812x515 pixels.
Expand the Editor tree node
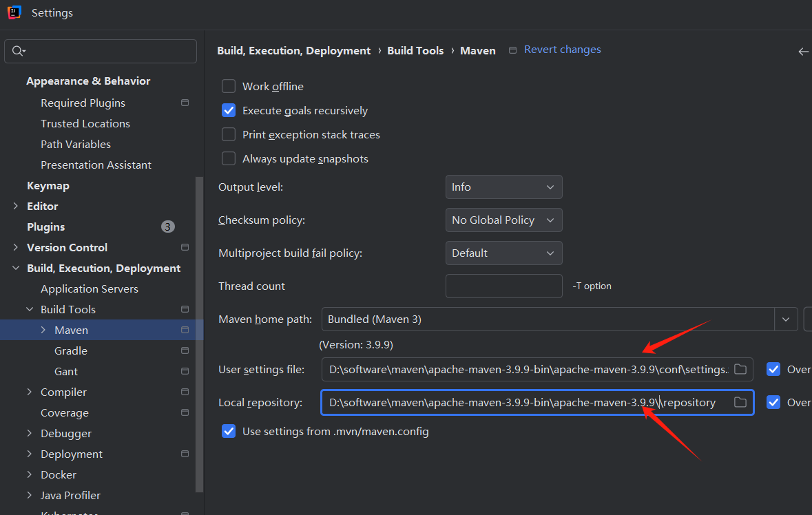click(16, 206)
